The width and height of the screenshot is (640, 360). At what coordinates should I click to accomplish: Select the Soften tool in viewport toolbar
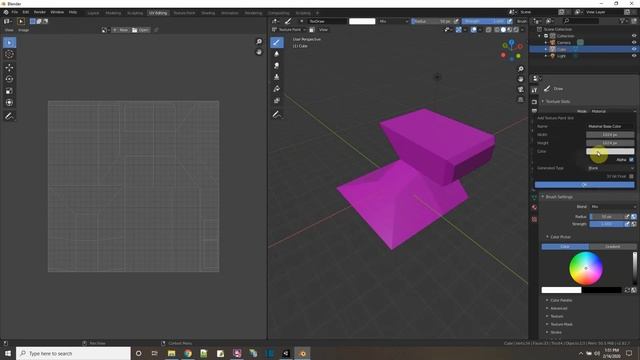[x=277, y=54]
